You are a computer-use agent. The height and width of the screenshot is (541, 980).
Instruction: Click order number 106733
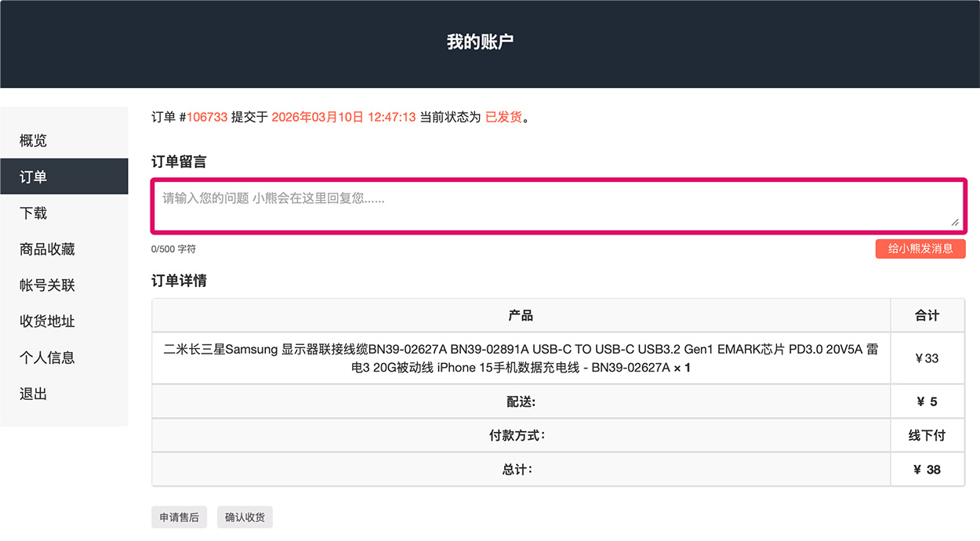(206, 117)
